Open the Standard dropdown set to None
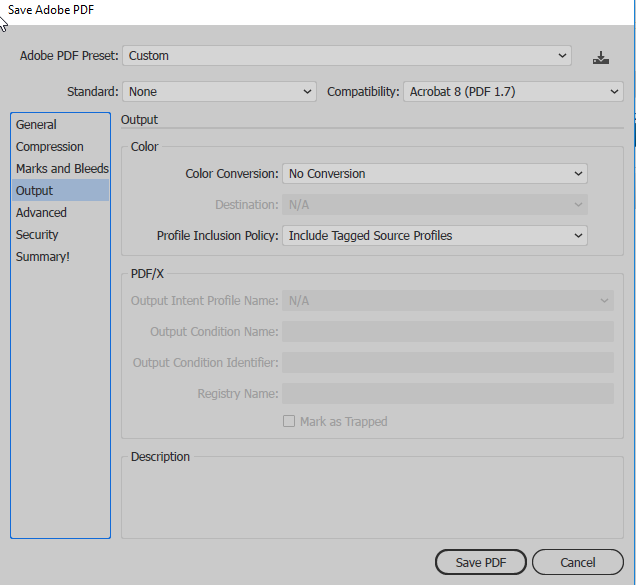This screenshot has width=636, height=585. [x=219, y=92]
